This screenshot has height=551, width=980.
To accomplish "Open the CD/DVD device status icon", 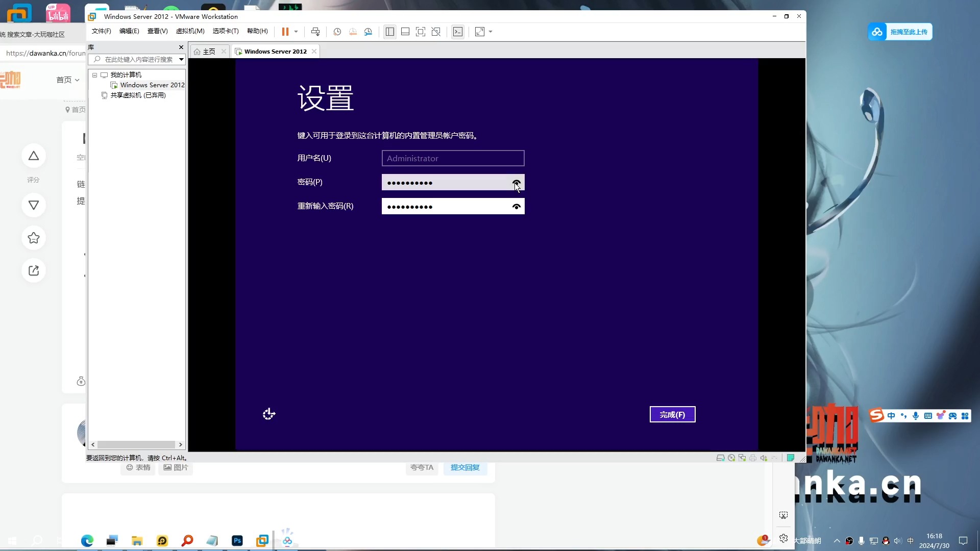I will pyautogui.click(x=731, y=458).
